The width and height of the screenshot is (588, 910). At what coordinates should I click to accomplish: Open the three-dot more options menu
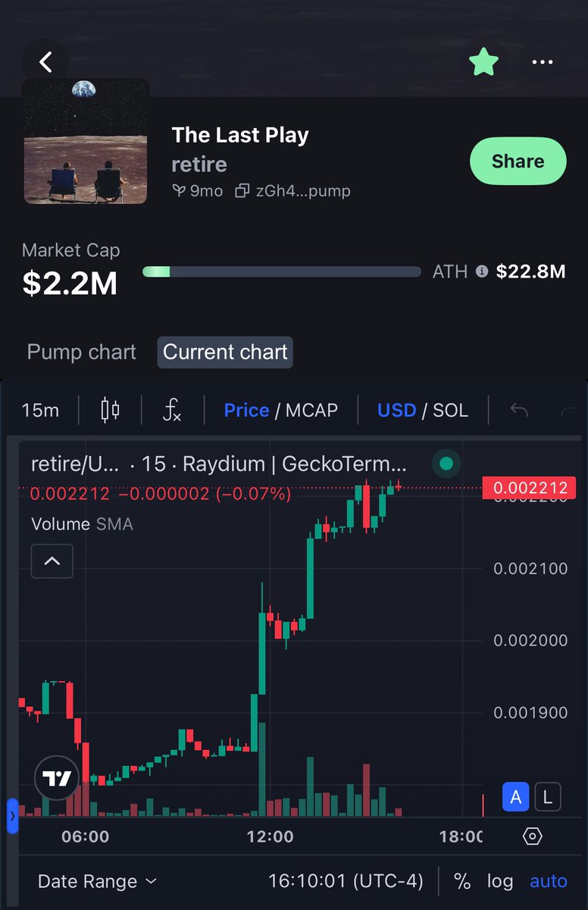coord(543,62)
